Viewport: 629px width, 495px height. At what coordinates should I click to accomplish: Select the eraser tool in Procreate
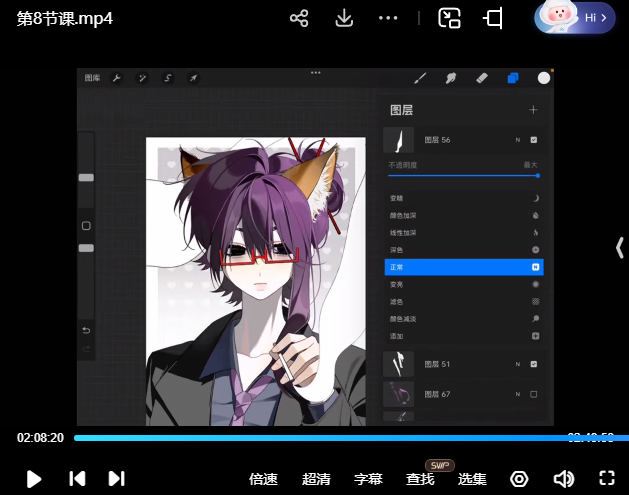(481, 78)
